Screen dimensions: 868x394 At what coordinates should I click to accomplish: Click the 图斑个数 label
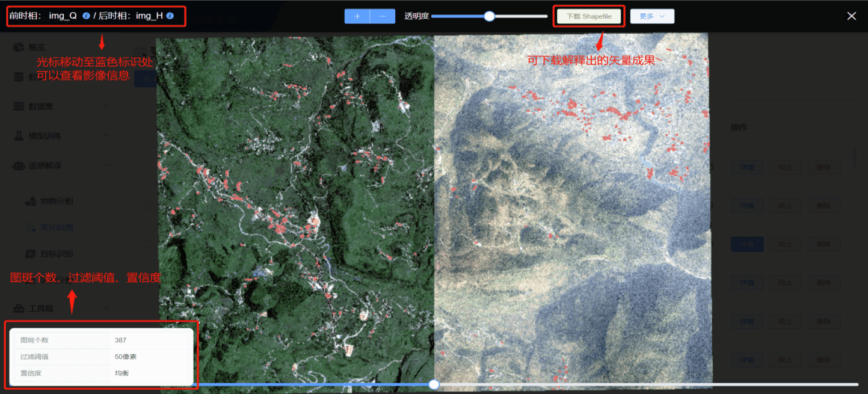(x=34, y=340)
